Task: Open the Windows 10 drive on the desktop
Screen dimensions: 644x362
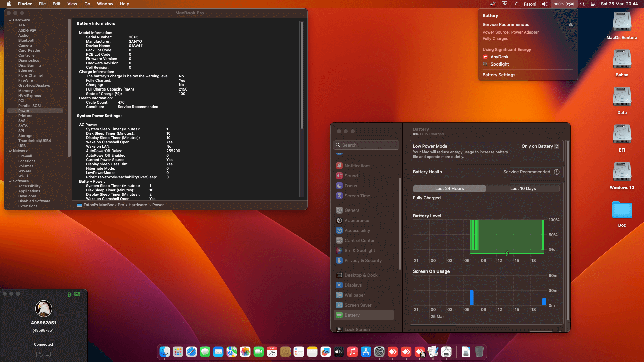Action: [x=622, y=172]
